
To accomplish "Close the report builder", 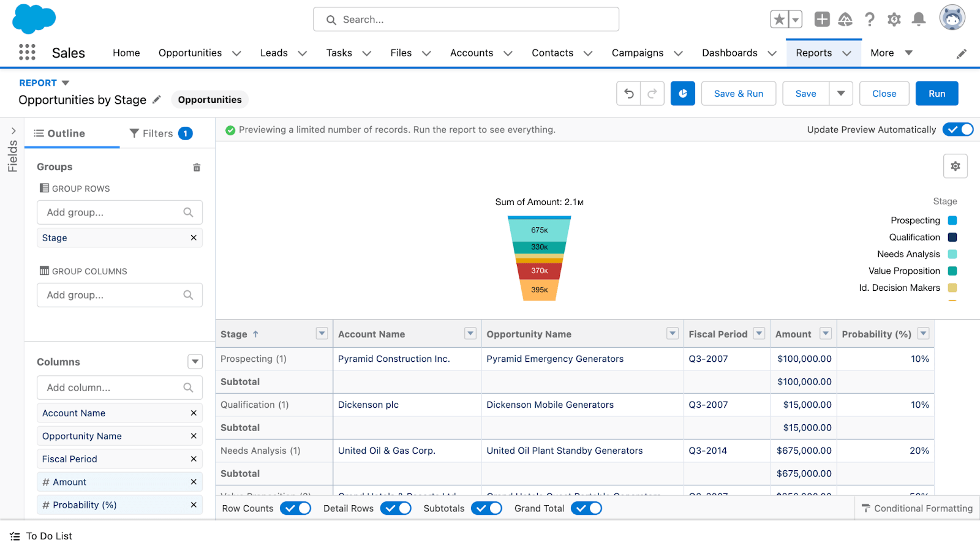I will pos(884,94).
